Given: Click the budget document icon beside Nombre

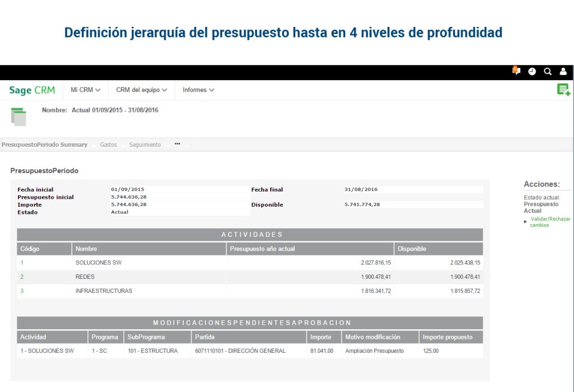Looking at the screenshot, I should tap(18, 115).
